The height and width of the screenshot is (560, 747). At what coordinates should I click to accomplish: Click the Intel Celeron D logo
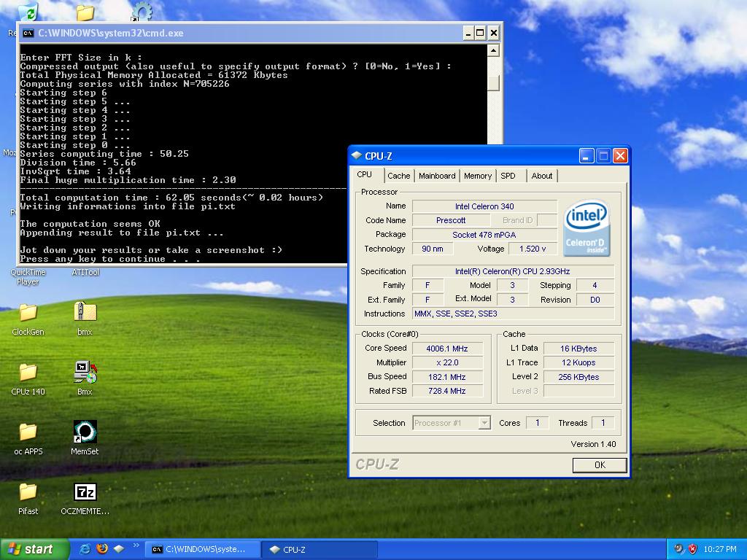point(587,227)
